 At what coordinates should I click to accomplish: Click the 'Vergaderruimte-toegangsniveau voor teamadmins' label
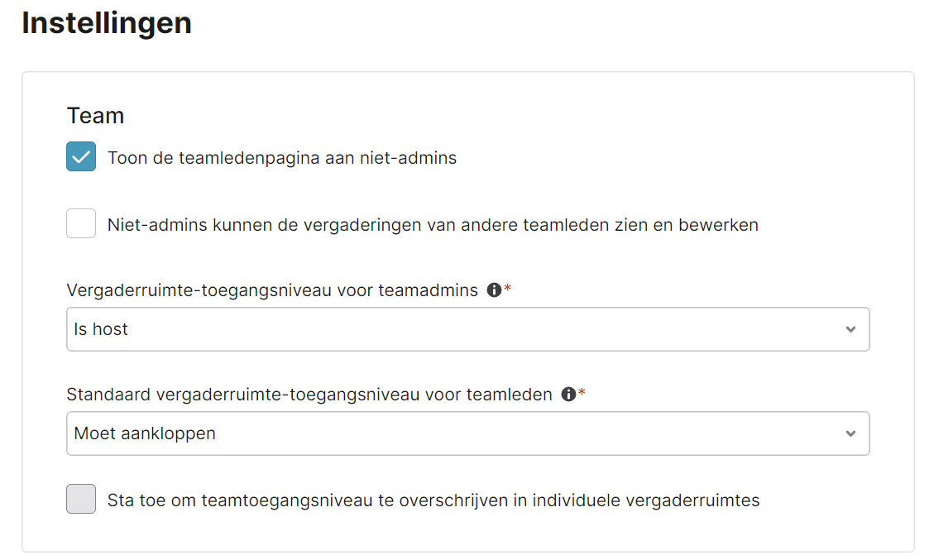(272, 290)
